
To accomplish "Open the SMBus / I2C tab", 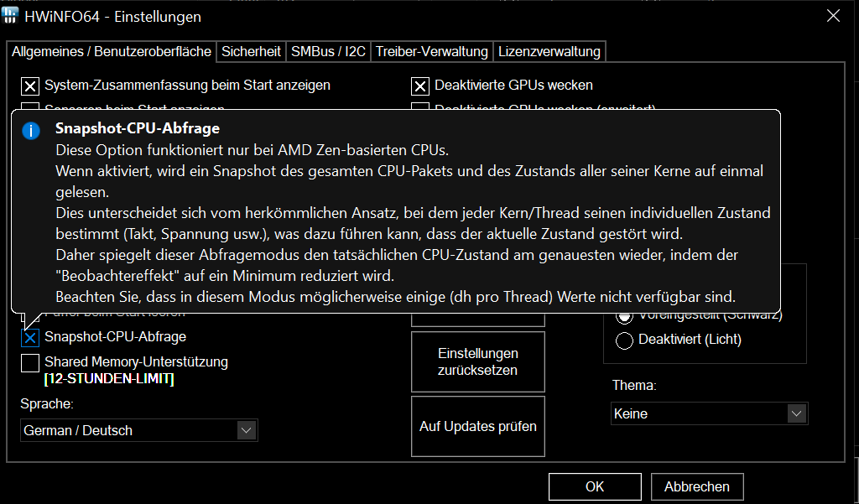I will pyautogui.click(x=328, y=51).
